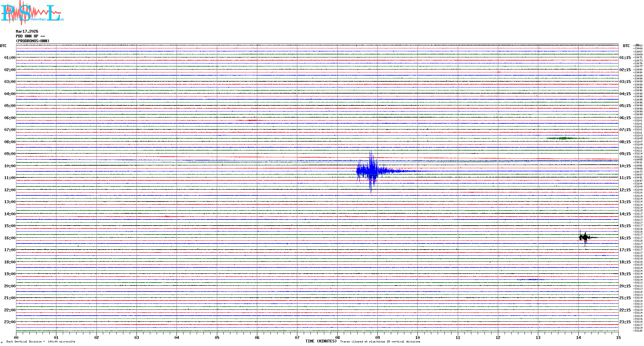Click the PSL Seismology Lab logo
The height and width of the screenshot is (346, 644).
click(x=32, y=13)
